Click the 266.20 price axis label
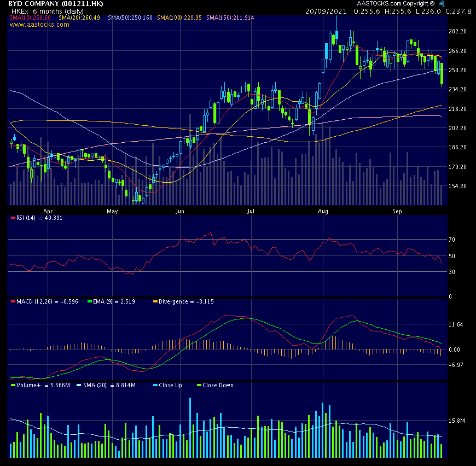Screen dimensions: 476x466 [457, 51]
